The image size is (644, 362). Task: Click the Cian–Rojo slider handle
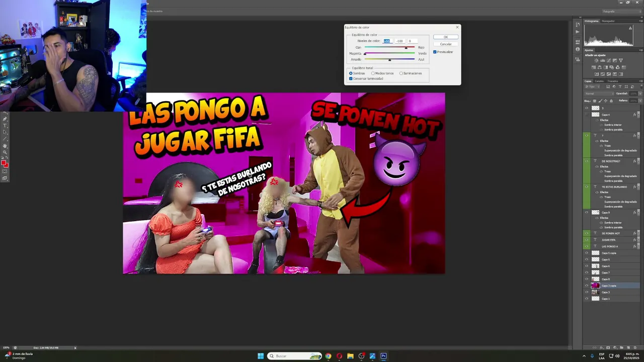(x=406, y=48)
